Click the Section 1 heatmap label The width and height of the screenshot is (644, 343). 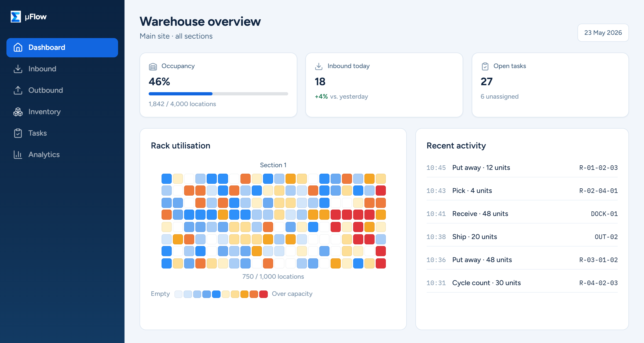273,165
